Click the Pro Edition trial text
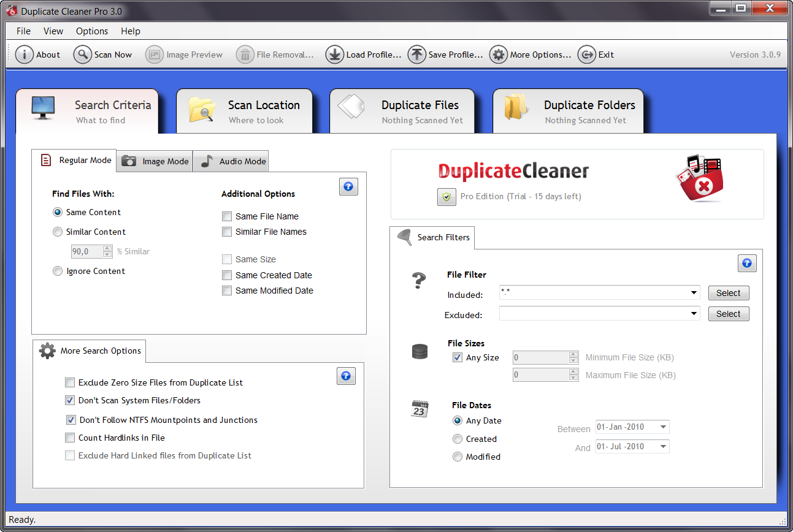This screenshot has width=793, height=532. [521, 197]
